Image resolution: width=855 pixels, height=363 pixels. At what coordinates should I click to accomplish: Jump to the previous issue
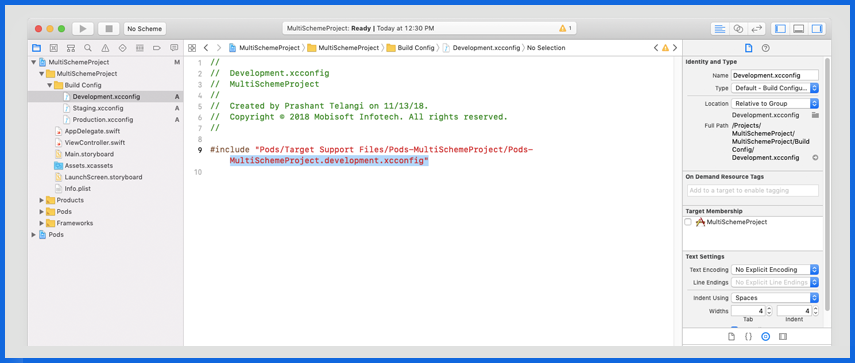(656, 48)
